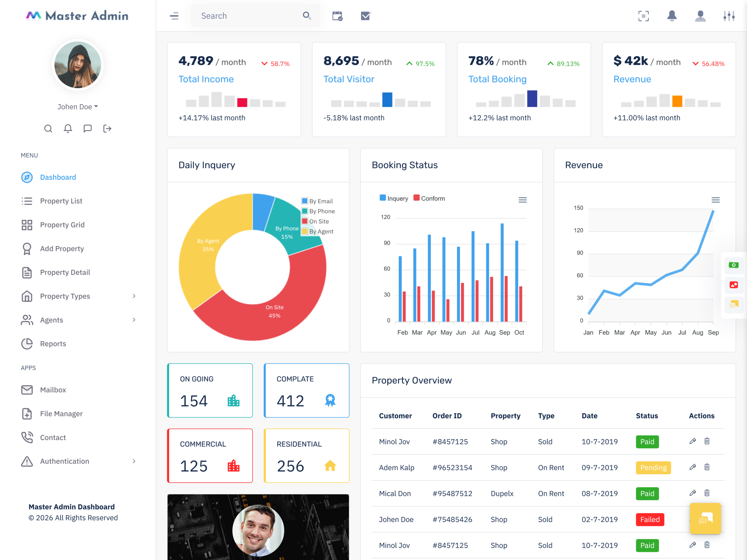Open notifications bell in top header
This screenshot has height=560, width=747.
(672, 16)
